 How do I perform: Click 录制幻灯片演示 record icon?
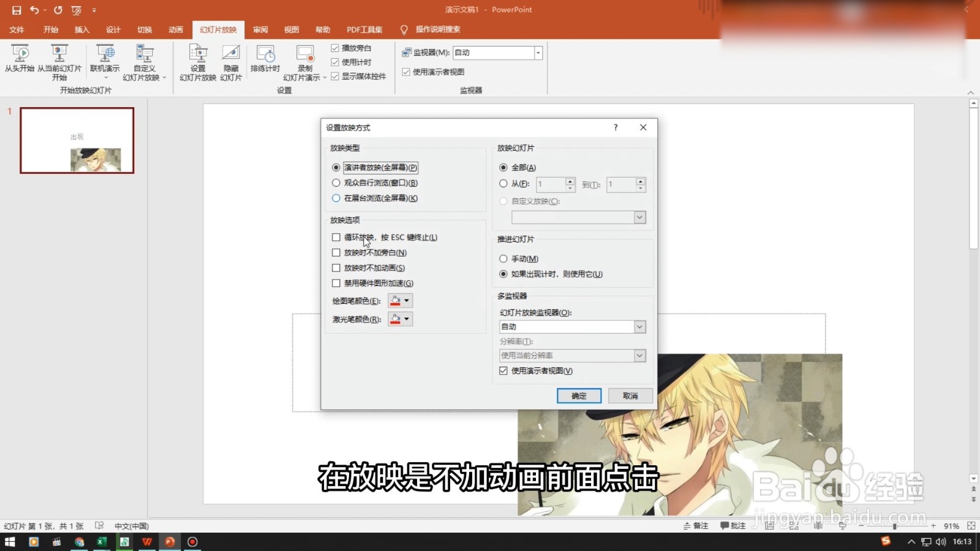[305, 53]
